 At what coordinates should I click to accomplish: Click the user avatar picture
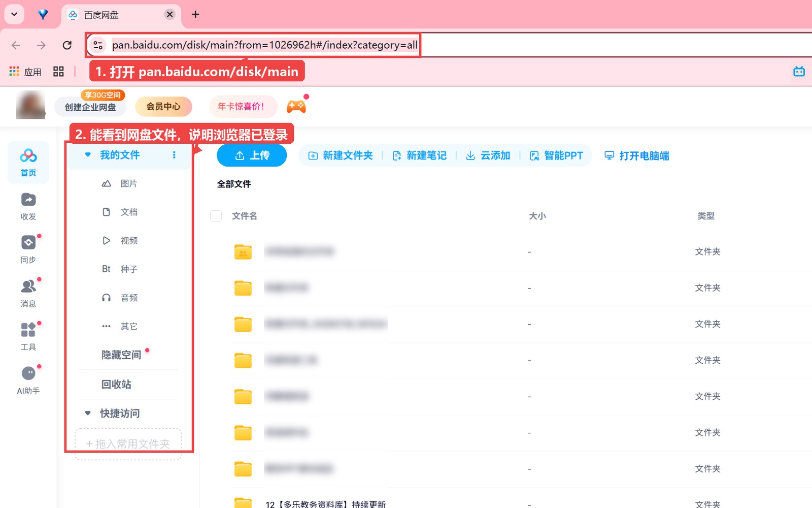pyautogui.click(x=30, y=105)
